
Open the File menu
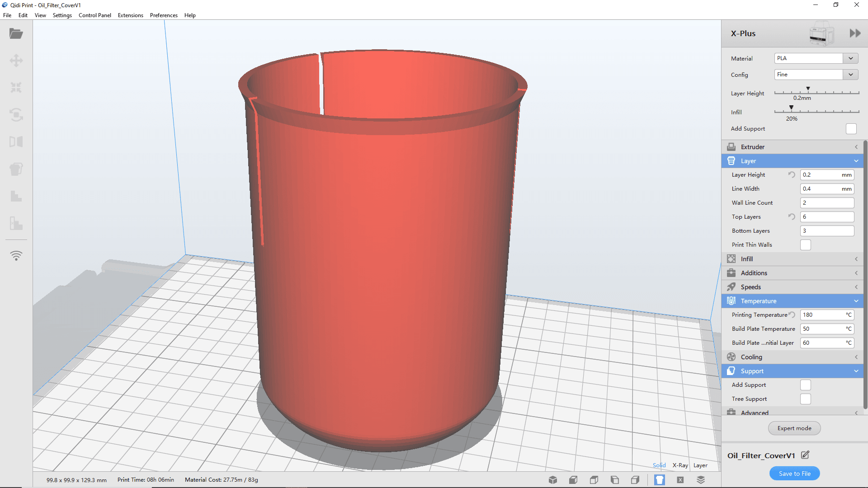pos(7,15)
